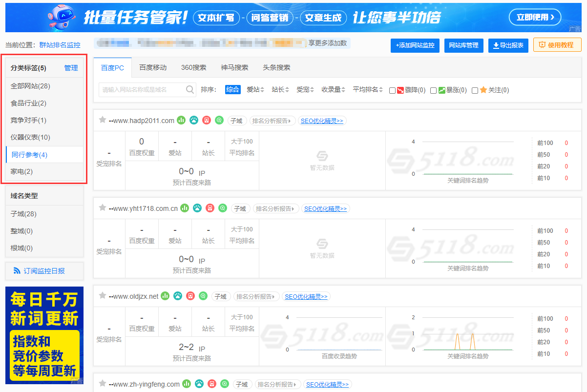Switch to the 头条搜索 tab

click(x=276, y=68)
